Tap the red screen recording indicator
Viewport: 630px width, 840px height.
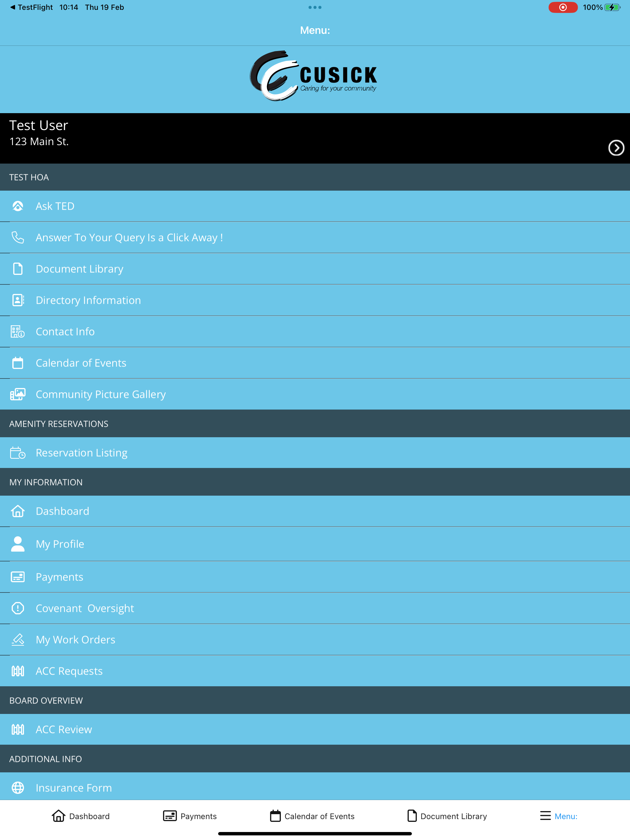[x=563, y=7]
